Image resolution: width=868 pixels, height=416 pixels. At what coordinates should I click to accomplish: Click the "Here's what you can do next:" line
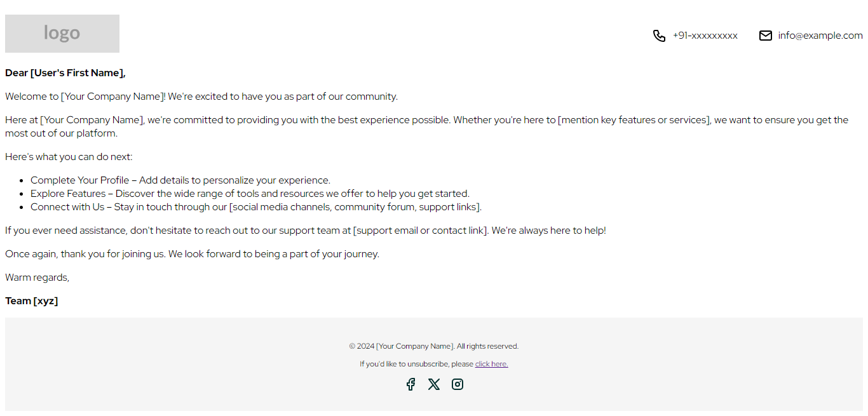pos(69,157)
